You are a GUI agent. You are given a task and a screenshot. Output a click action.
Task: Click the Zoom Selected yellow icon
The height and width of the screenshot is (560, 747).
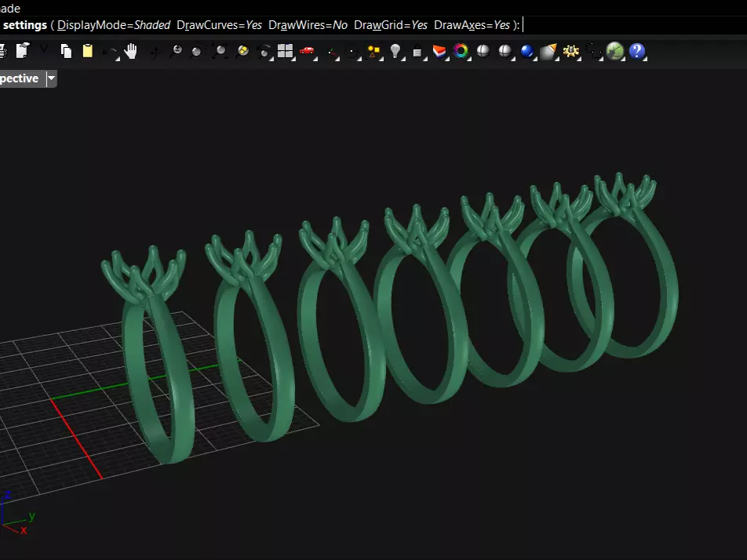pyautogui.click(x=242, y=51)
